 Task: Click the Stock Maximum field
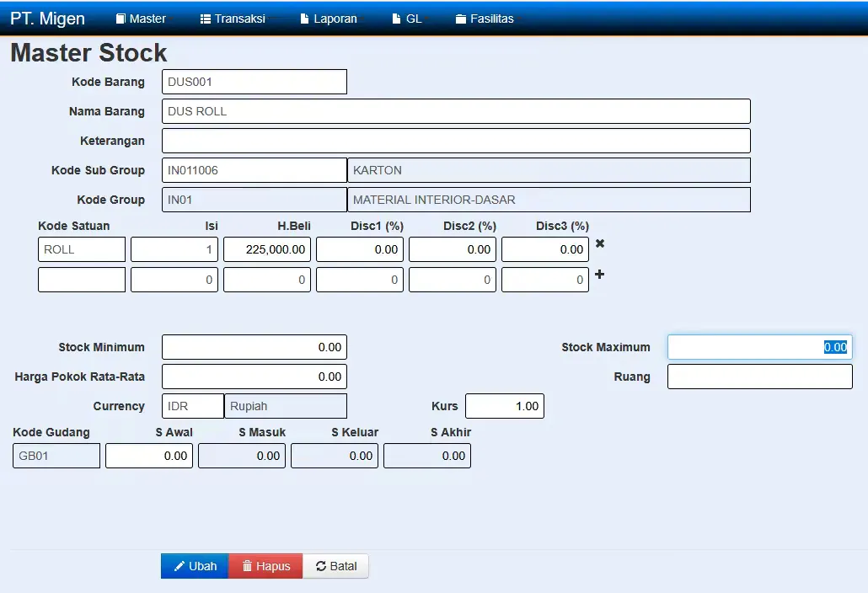760,347
